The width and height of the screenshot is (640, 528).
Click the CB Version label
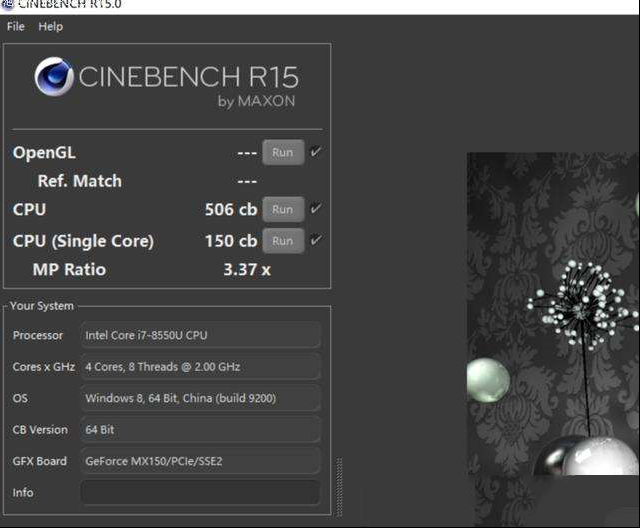click(40, 430)
